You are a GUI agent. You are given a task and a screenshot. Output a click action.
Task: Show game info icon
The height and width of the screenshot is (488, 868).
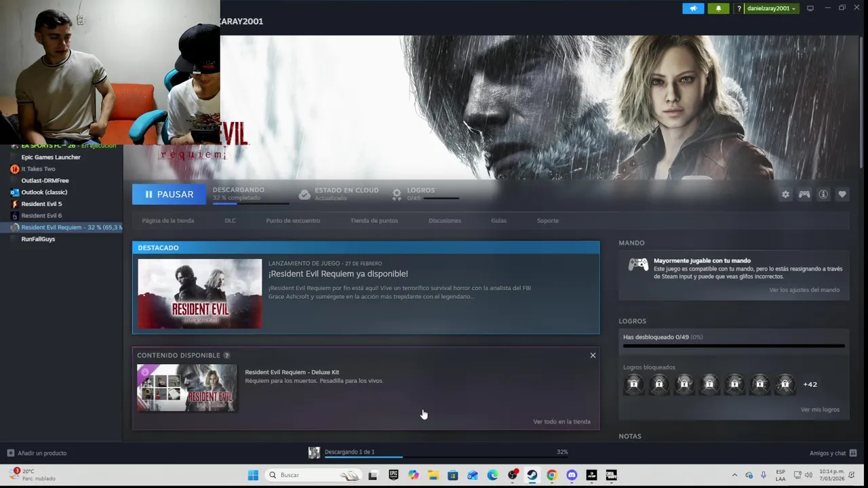pyautogui.click(x=823, y=195)
